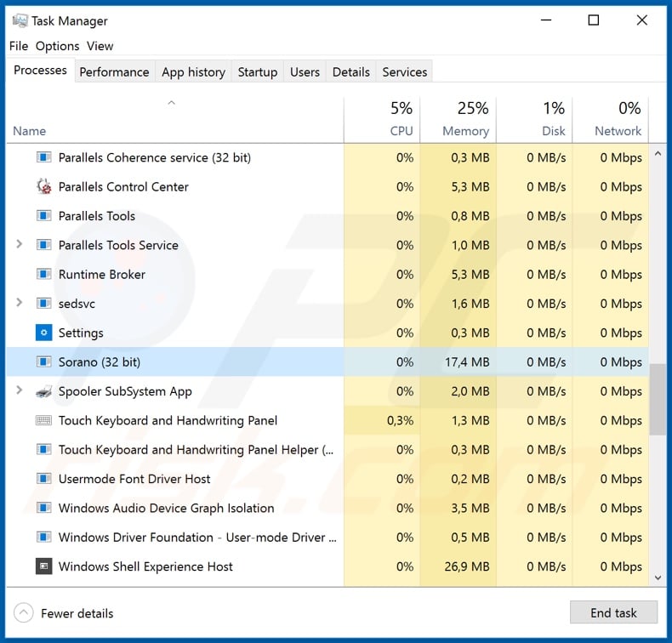
Task: Click the Parallels Tools Service process icon
Action: point(43,245)
